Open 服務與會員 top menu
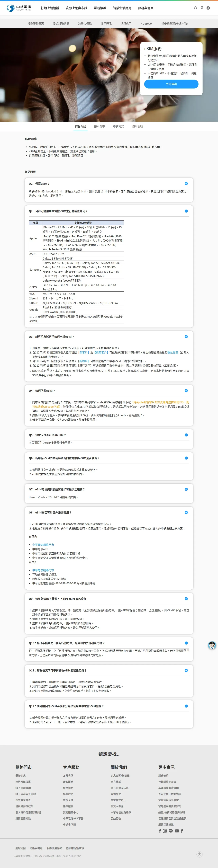The height and width of the screenshot is (868, 218). point(146,8)
